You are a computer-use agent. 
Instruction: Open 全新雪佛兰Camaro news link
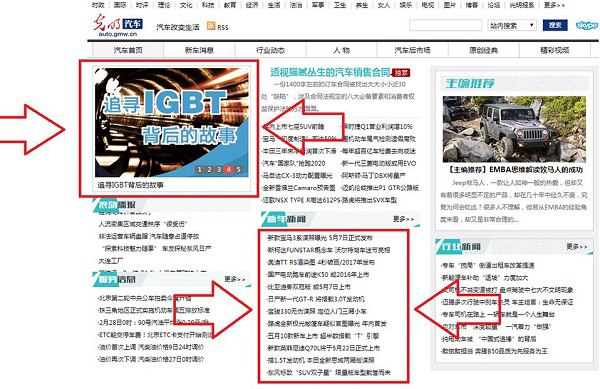pos(298,188)
